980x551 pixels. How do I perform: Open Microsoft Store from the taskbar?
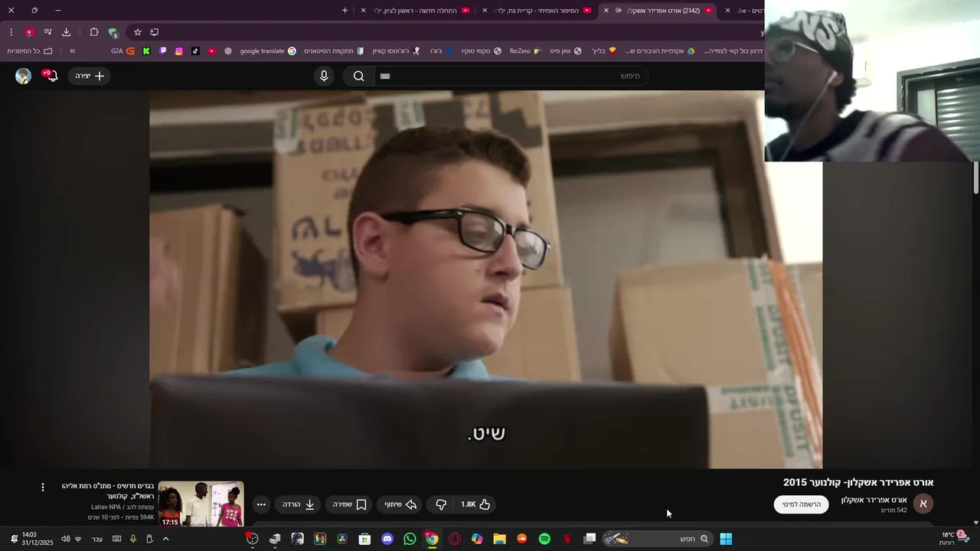(364, 539)
